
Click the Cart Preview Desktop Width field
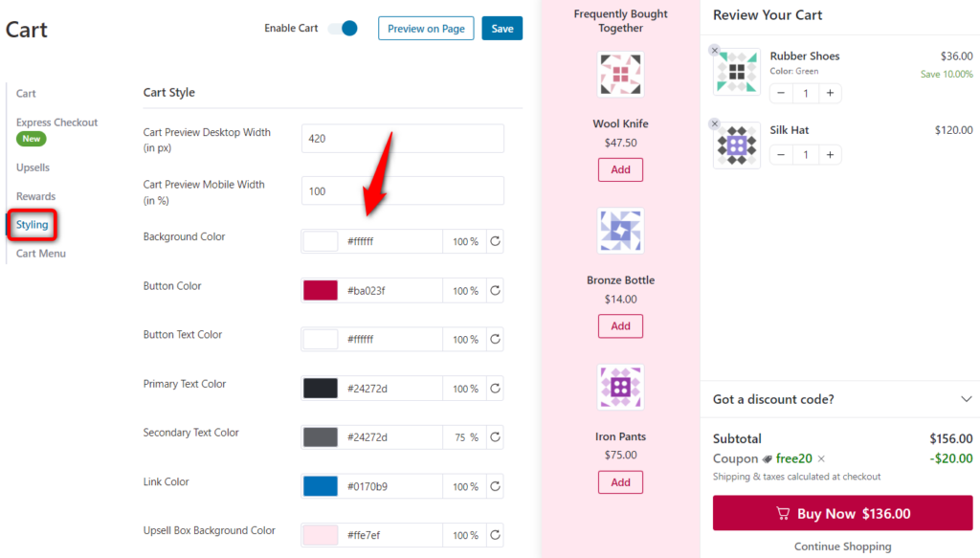coord(402,138)
